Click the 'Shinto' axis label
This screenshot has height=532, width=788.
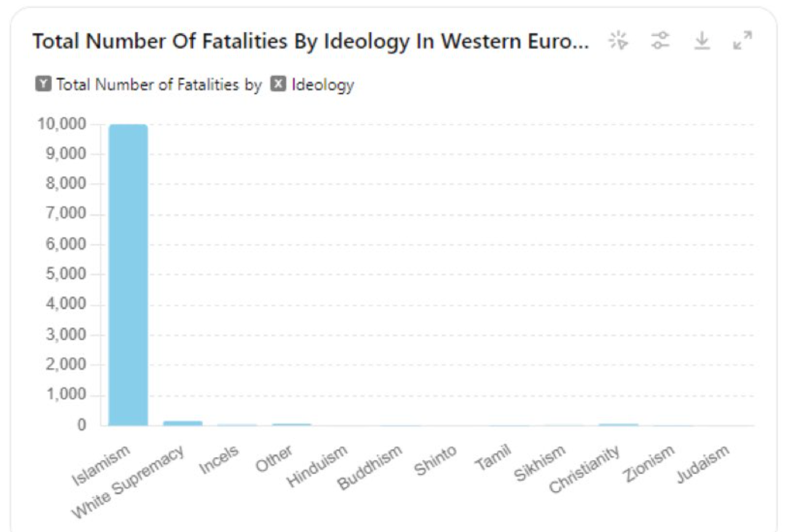pyautogui.click(x=435, y=460)
